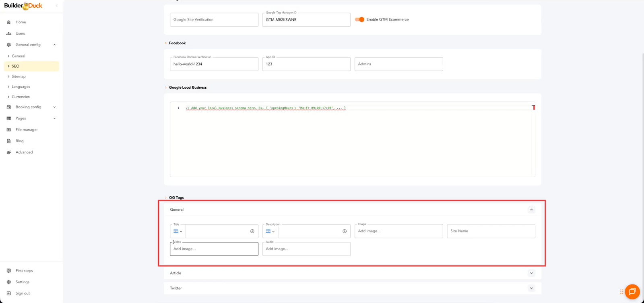Click the Sign out icon
Image resolution: width=644 pixels, height=303 pixels.
pos(9,293)
